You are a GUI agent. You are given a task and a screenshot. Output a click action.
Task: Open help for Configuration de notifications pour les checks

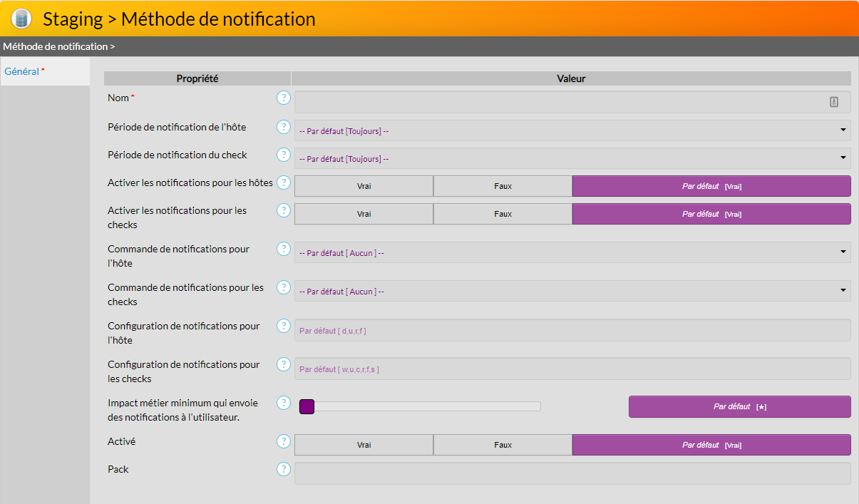[284, 364]
